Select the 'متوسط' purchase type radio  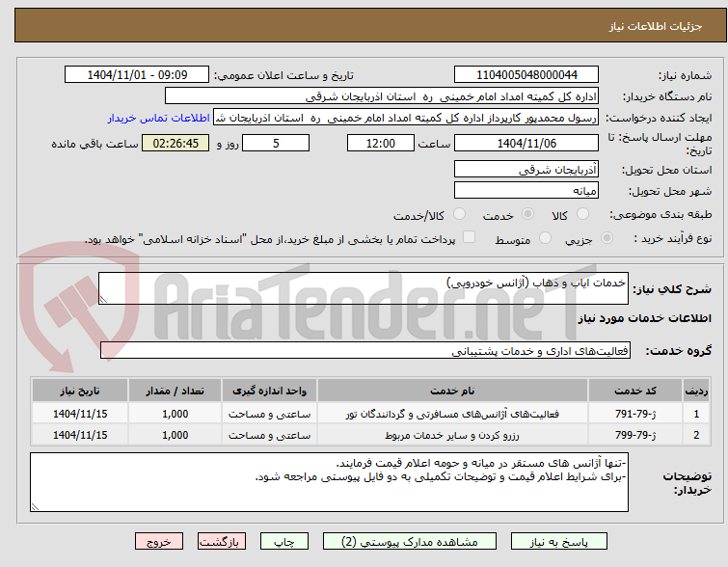545,238
